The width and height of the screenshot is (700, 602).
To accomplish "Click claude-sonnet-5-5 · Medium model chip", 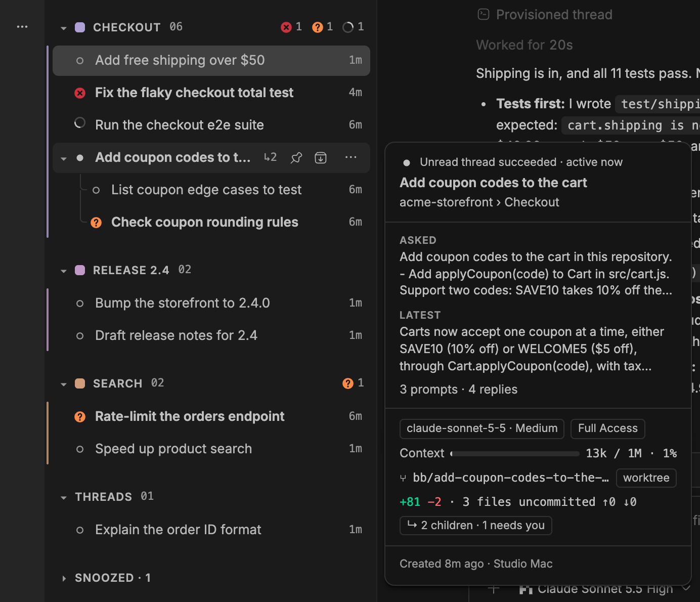I will tap(482, 428).
